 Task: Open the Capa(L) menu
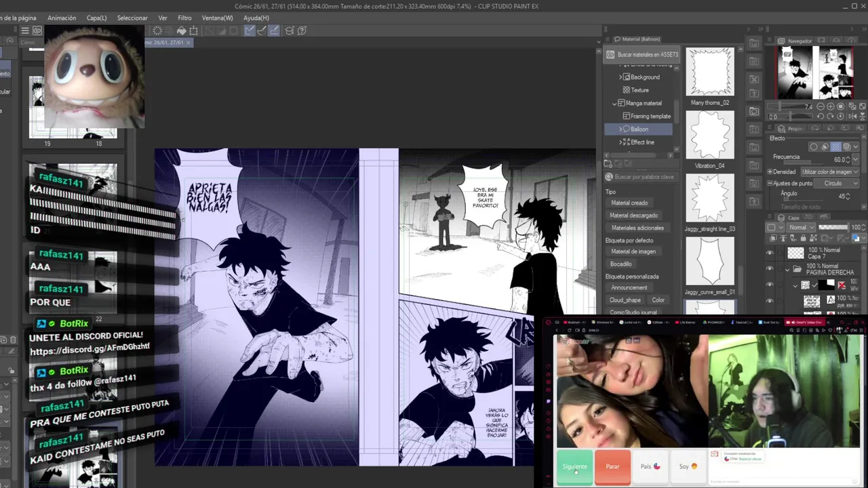(96, 18)
